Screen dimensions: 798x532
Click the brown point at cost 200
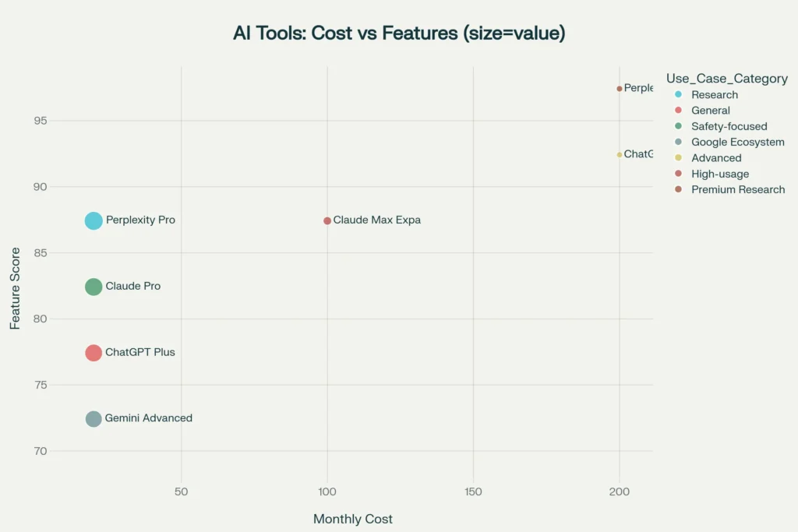tap(620, 89)
